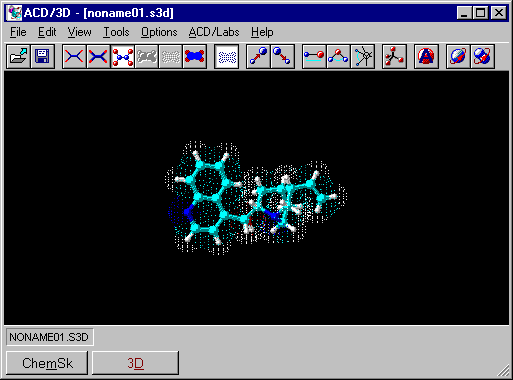Click the molecule model in the viewport
The height and width of the screenshot is (380, 513).
pyautogui.click(x=256, y=198)
